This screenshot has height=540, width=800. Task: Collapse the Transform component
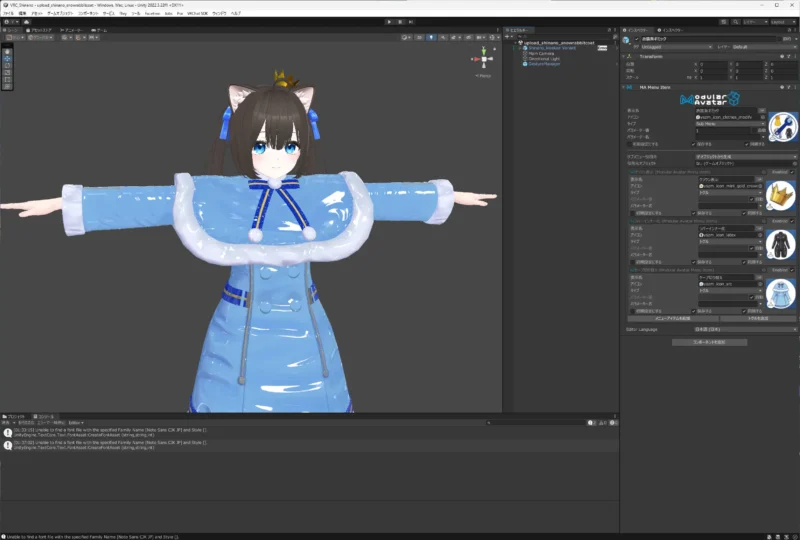click(623, 56)
